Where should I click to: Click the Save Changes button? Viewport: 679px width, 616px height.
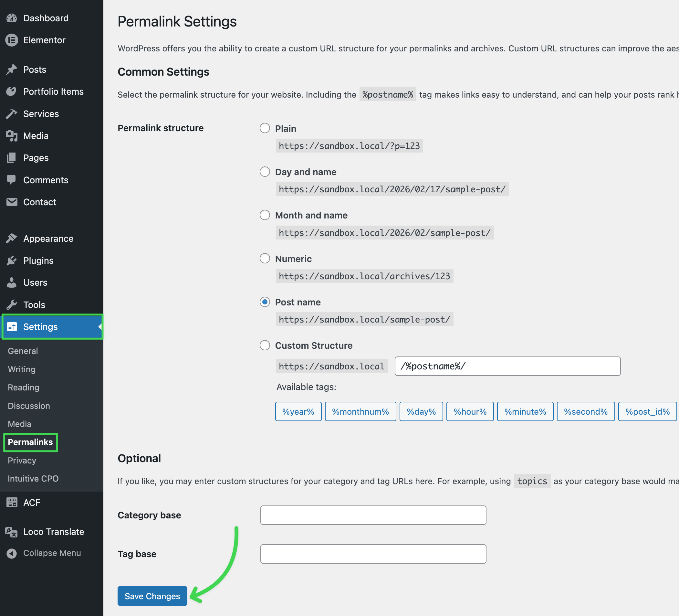coord(152,596)
